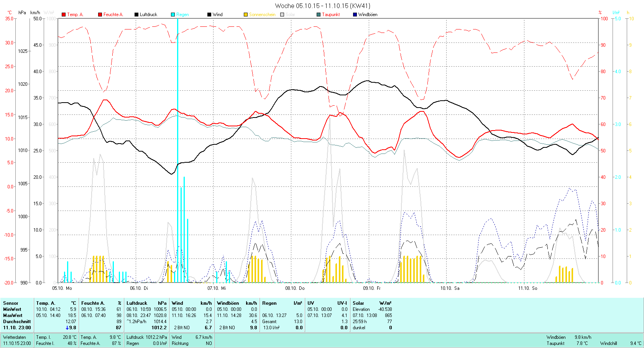The width and height of the screenshot is (644, 348).
Task: Click the 'dunkel' status in Solar column
Action: (x=359, y=327)
